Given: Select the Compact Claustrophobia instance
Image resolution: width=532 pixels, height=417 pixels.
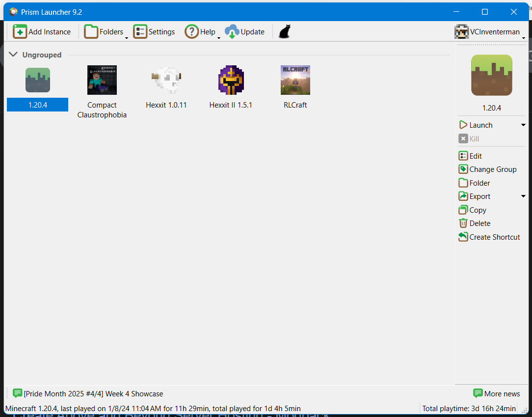Looking at the screenshot, I should (x=102, y=81).
